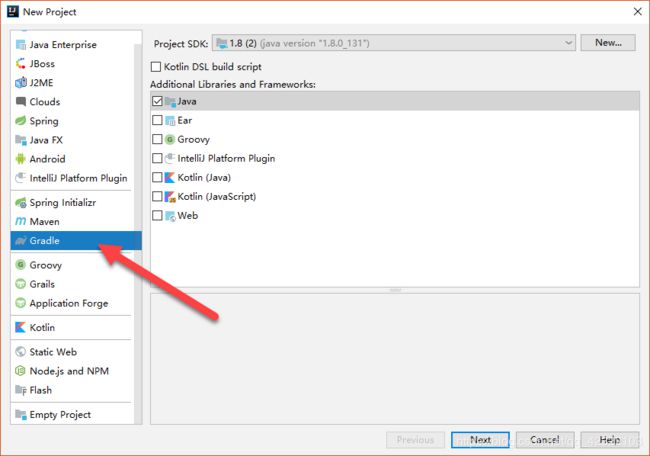Pick the Spring leaf icon
Image resolution: width=650 pixels, height=456 pixels.
click(x=21, y=121)
